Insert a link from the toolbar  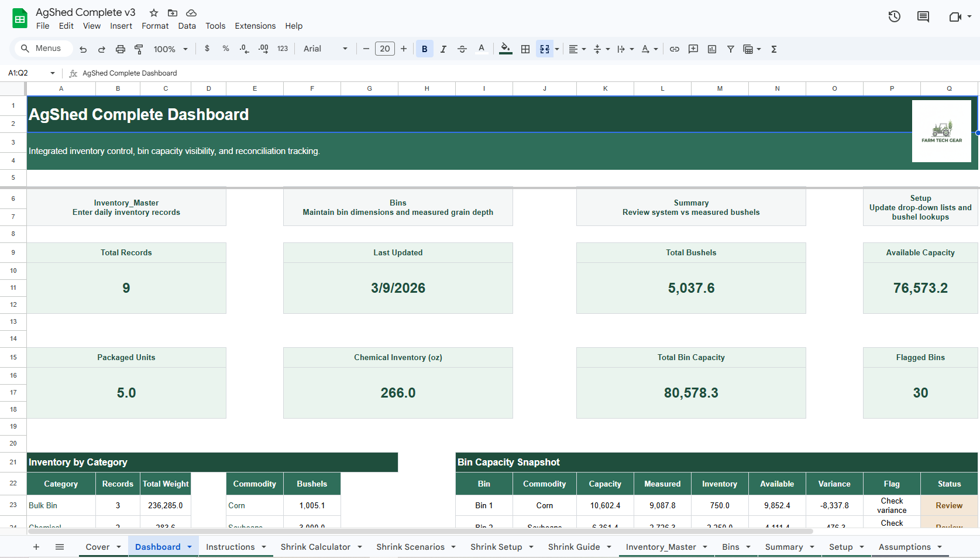point(675,49)
